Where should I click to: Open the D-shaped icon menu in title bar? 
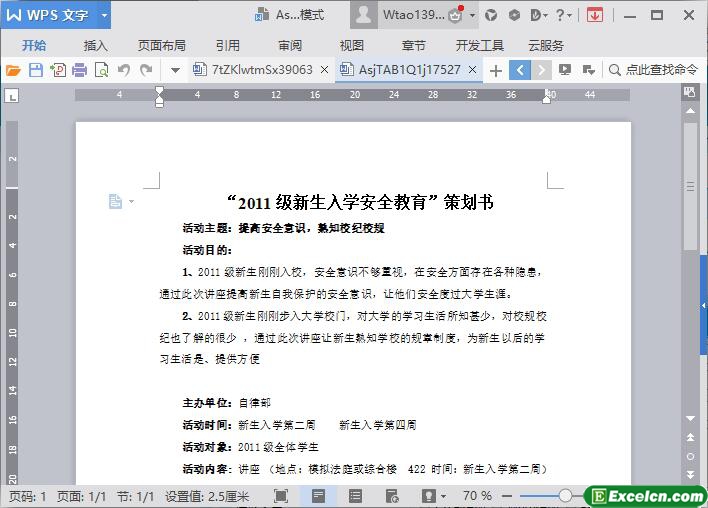(539, 15)
